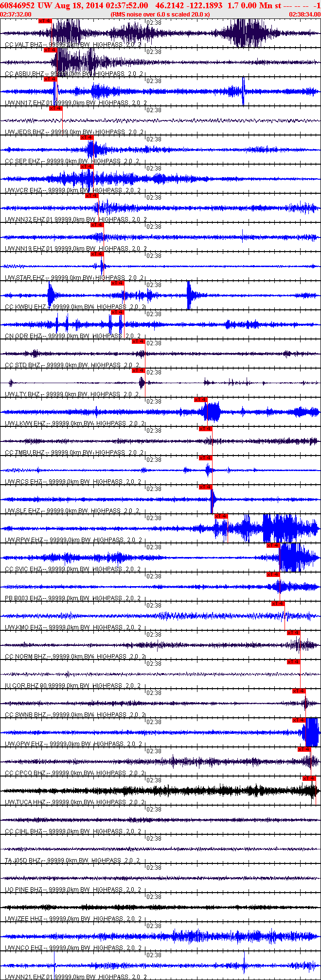
Task: Click the red pick flag on CC CPCO trace
Action: (x=304, y=749)
